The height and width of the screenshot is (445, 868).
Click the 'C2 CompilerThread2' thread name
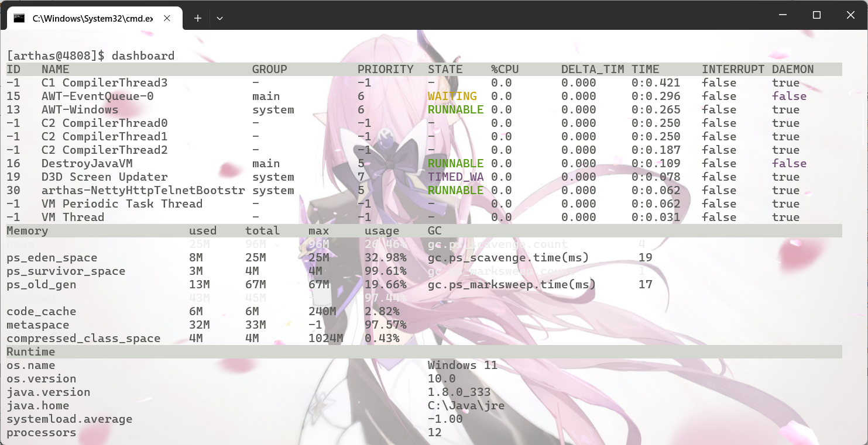pyautogui.click(x=105, y=150)
